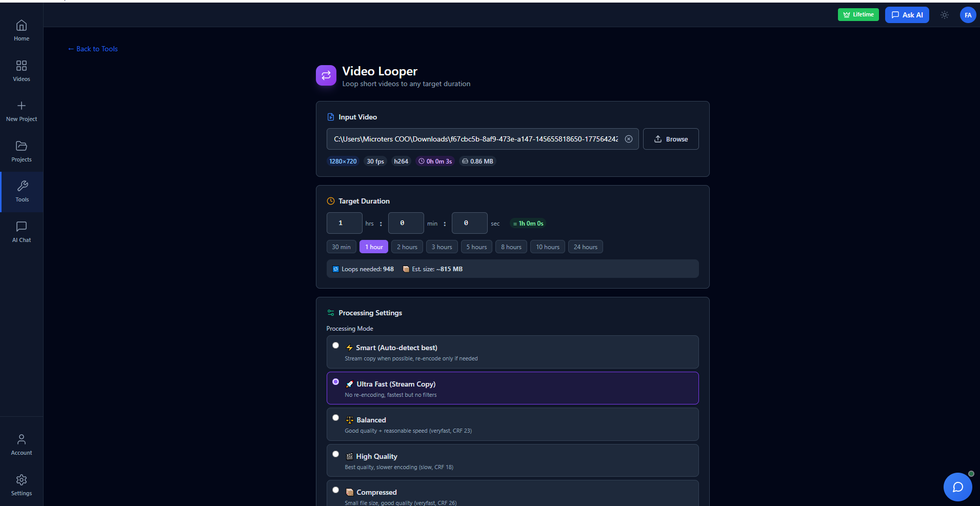Click the hours input field
Image resolution: width=980 pixels, height=506 pixels.
344,223
